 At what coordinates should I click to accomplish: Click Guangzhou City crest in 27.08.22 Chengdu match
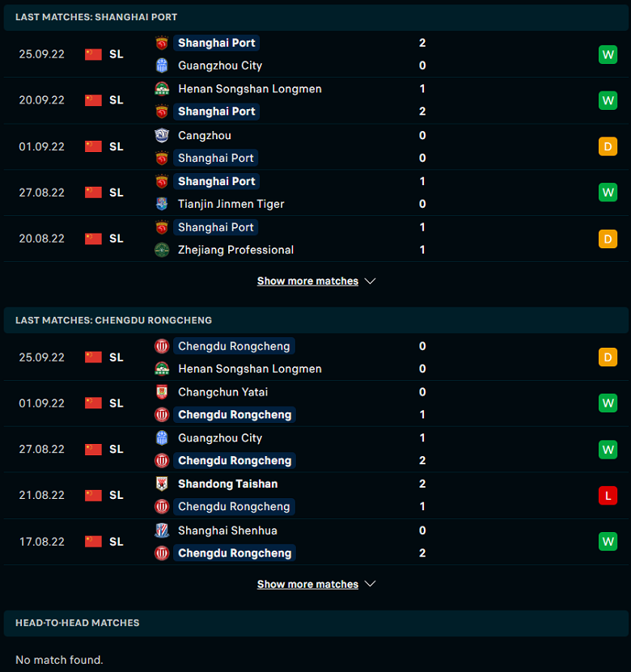coord(162,438)
